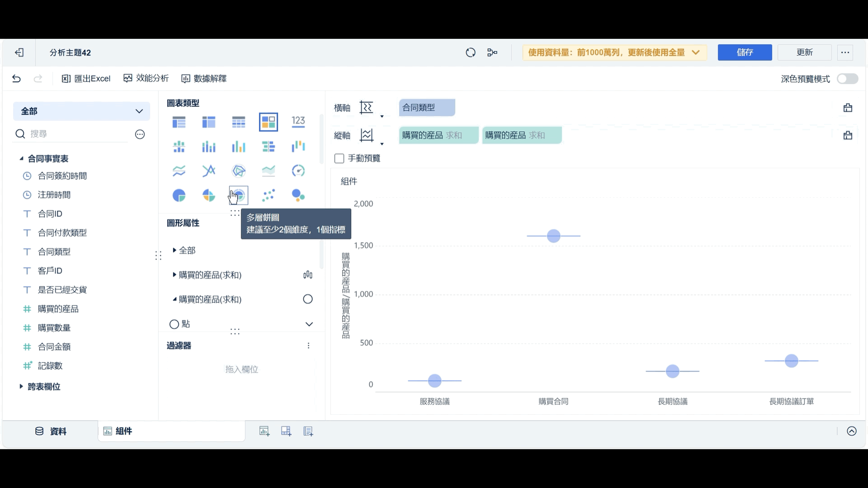This screenshot has width=868, height=488.
Task: Select the multi-layer pie chart type
Action: pyautogui.click(x=238, y=195)
